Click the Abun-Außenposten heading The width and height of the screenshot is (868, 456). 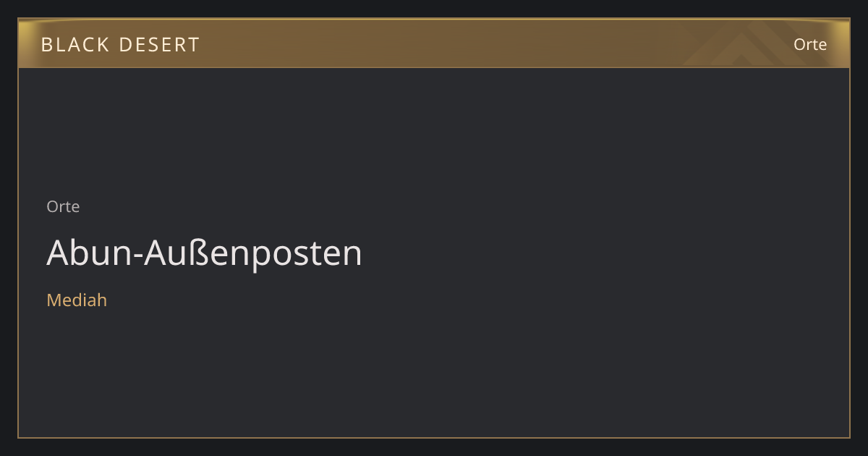[204, 253]
